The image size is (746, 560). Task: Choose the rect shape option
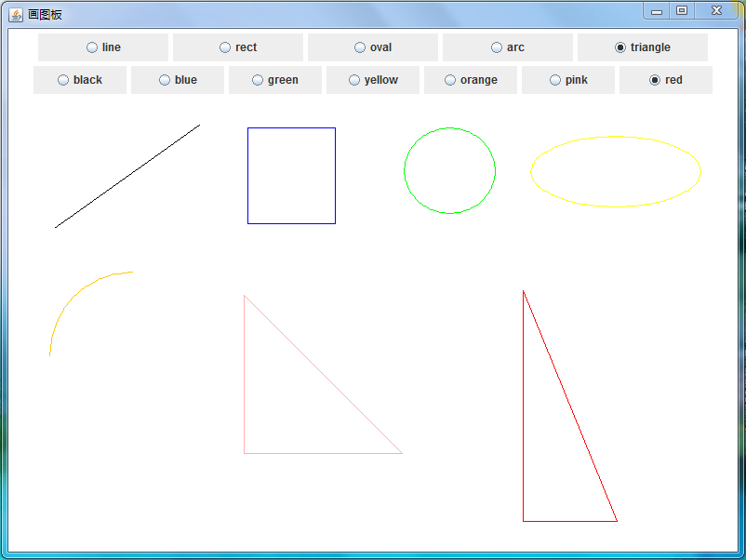(225, 47)
